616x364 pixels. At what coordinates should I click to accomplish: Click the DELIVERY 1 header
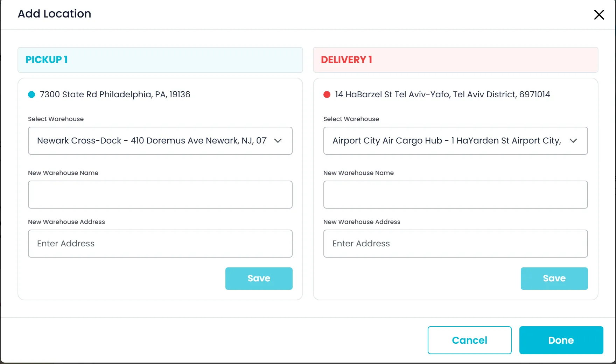click(455, 60)
